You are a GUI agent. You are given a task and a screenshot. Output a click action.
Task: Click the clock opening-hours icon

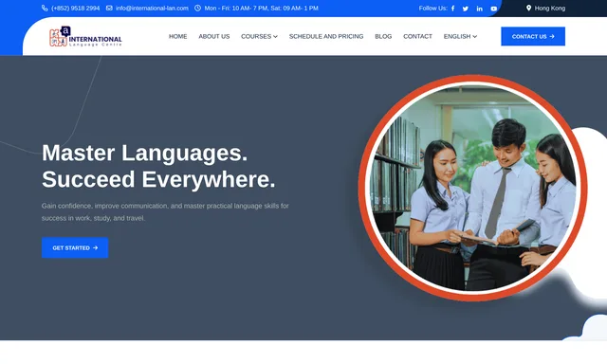197,9
